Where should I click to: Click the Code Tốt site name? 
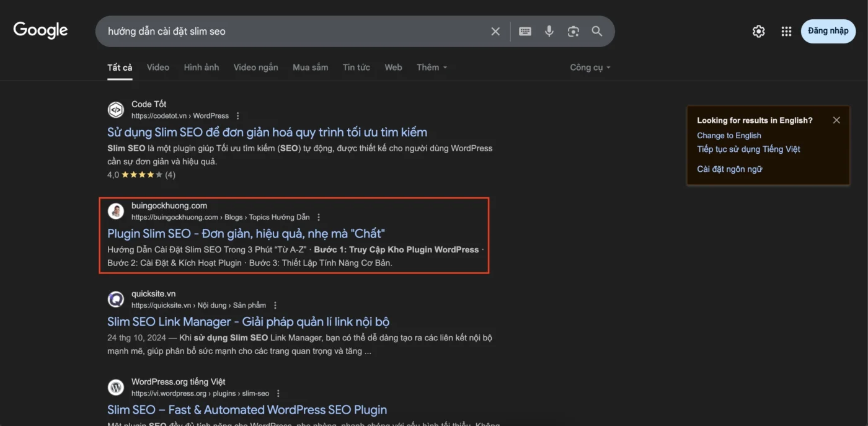pos(149,104)
